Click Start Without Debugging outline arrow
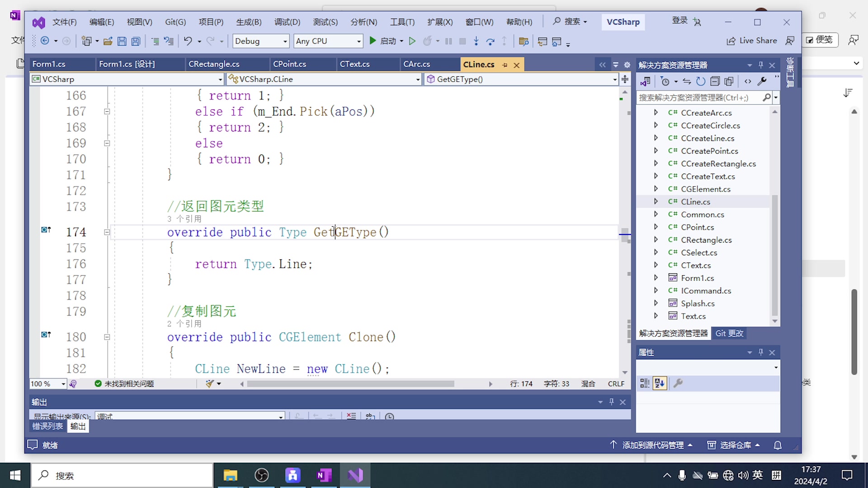 (412, 41)
